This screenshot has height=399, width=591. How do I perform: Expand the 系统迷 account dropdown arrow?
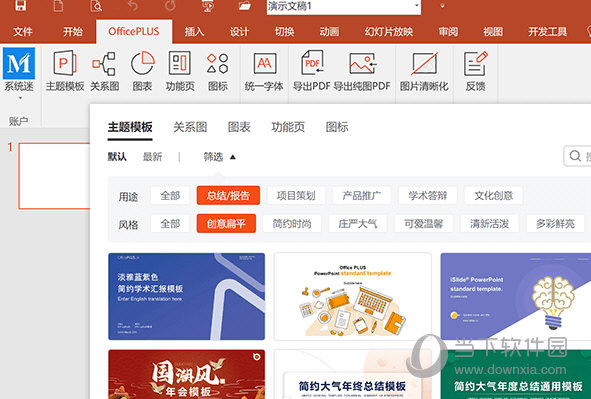(20, 98)
